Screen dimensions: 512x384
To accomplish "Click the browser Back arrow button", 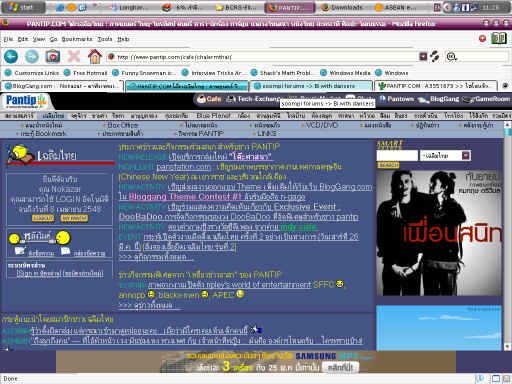I will pyautogui.click(x=11, y=56).
